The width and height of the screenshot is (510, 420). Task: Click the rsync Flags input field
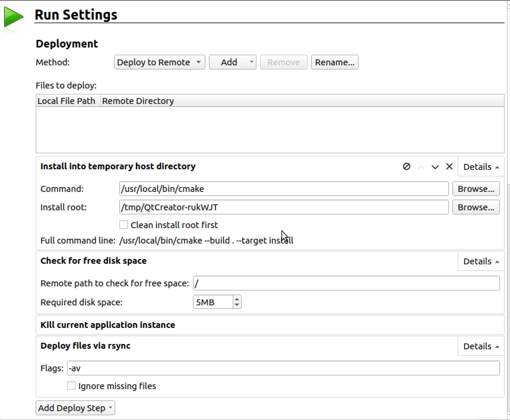(283, 368)
